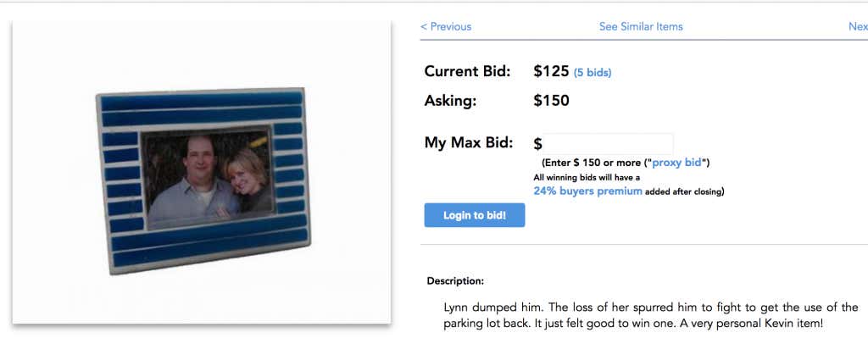Viewport: 868px width, 338px height.
Task: Click the couple photo inside the frame
Action: [x=208, y=178]
